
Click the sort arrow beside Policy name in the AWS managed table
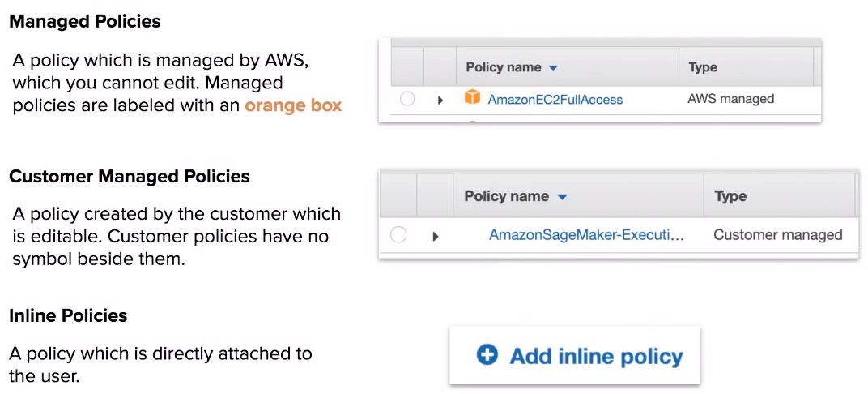pyautogui.click(x=552, y=68)
